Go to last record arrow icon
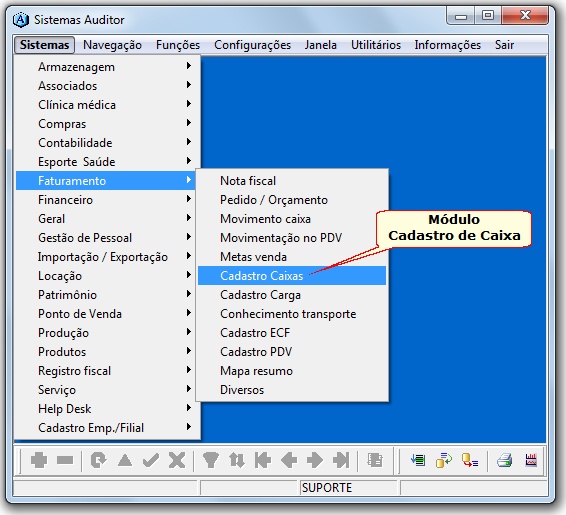The height and width of the screenshot is (515, 566). (x=341, y=460)
